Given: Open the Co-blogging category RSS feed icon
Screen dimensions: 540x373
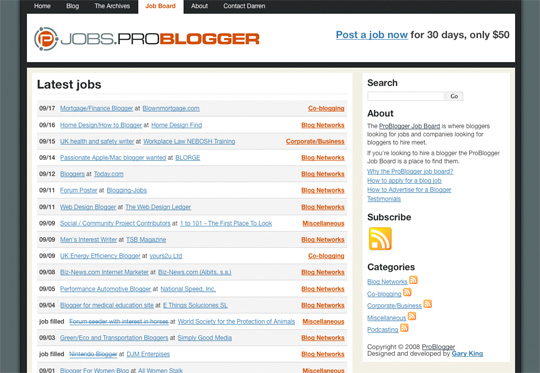Looking at the screenshot, I should [x=407, y=292].
